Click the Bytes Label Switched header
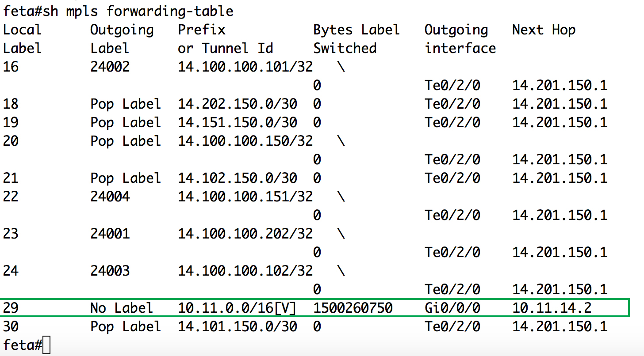The image size is (644, 356). (356, 39)
